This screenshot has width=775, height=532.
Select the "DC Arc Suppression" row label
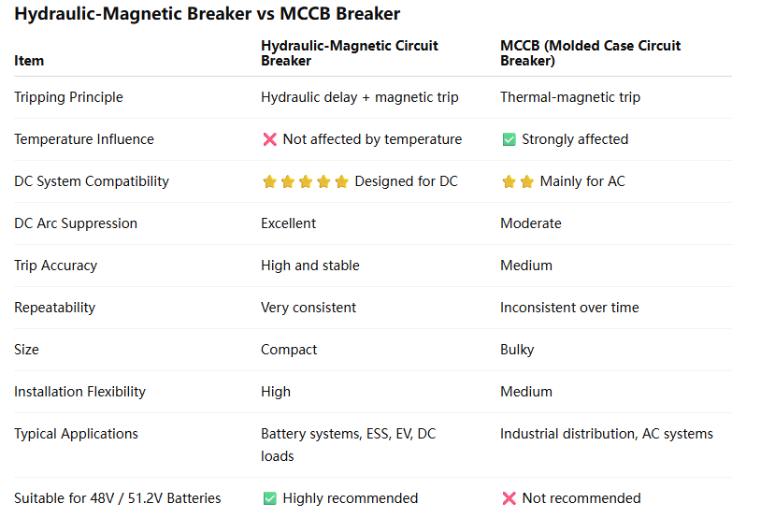click(x=76, y=223)
